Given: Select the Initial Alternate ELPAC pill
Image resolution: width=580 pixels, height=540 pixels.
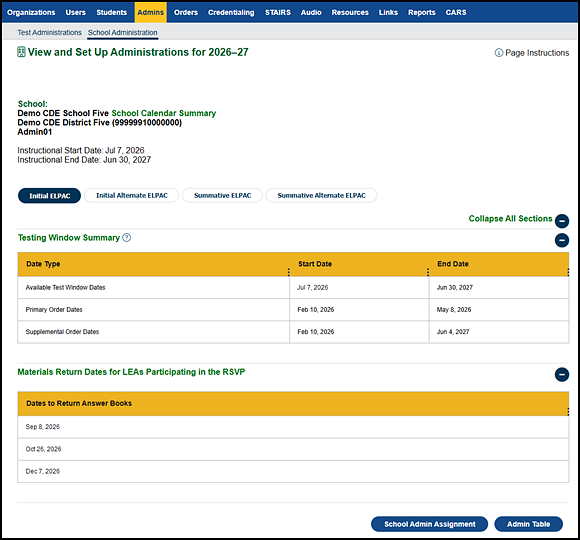Looking at the screenshot, I should pyautogui.click(x=132, y=195).
